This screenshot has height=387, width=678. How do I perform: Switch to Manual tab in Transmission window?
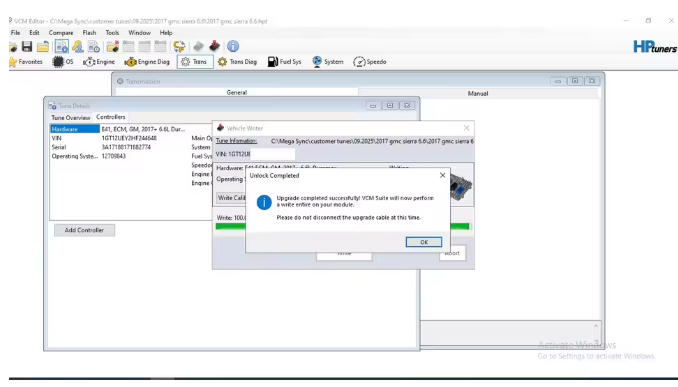(478, 93)
